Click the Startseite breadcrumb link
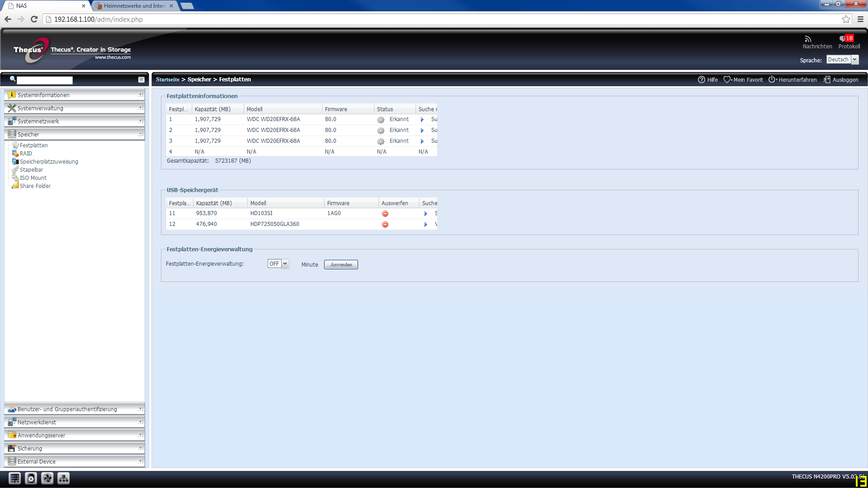Image resolution: width=868 pixels, height=488 pixels. tap(167, 80)
